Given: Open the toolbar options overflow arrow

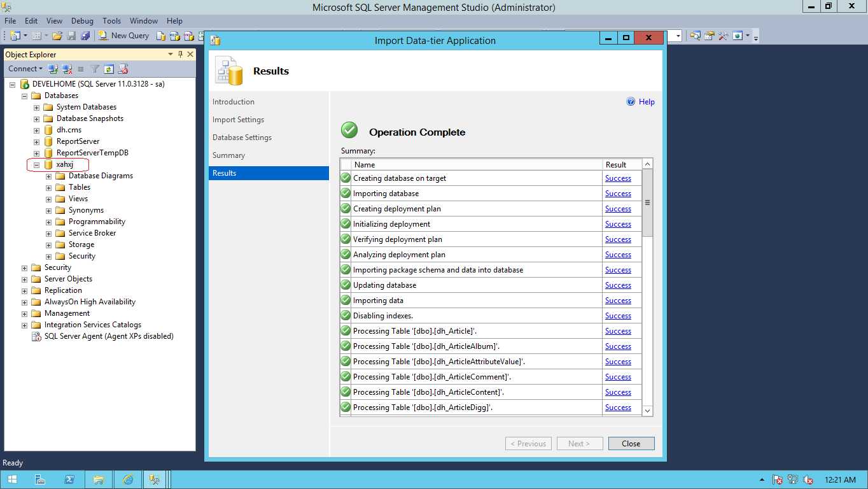Looking at the screenshot, I should [x=756, y=38].
